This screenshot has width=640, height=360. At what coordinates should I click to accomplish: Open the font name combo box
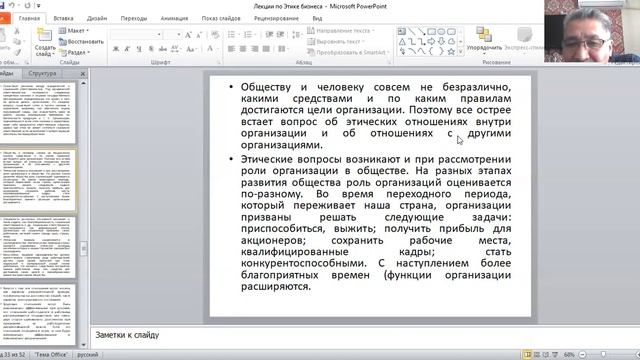(136, 35)
